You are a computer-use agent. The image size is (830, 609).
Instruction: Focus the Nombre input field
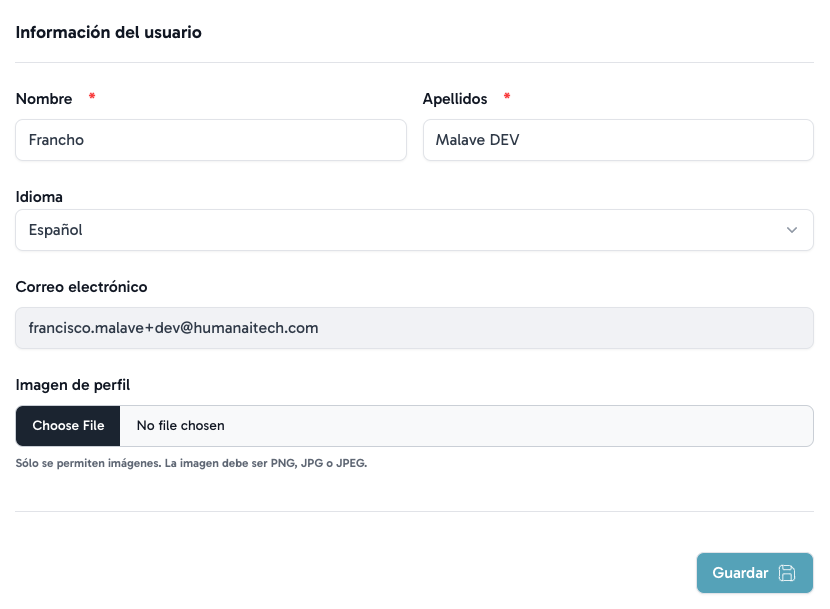point(211,140)
